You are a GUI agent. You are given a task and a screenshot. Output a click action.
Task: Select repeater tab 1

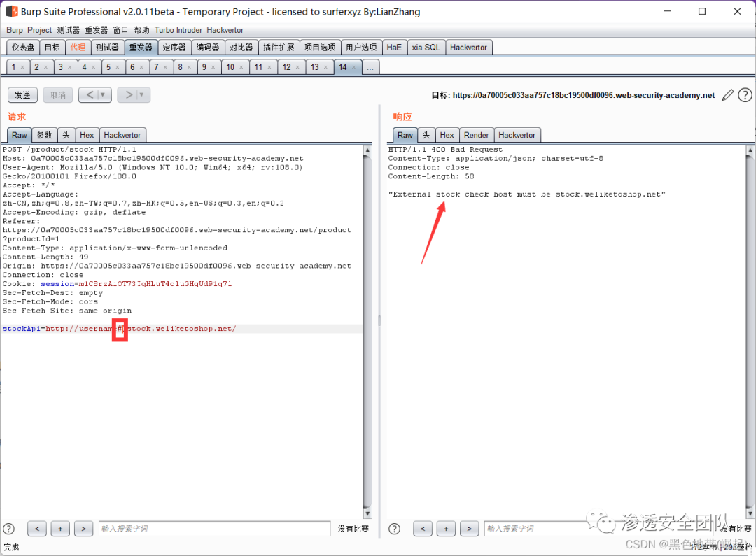click(13, 67)
